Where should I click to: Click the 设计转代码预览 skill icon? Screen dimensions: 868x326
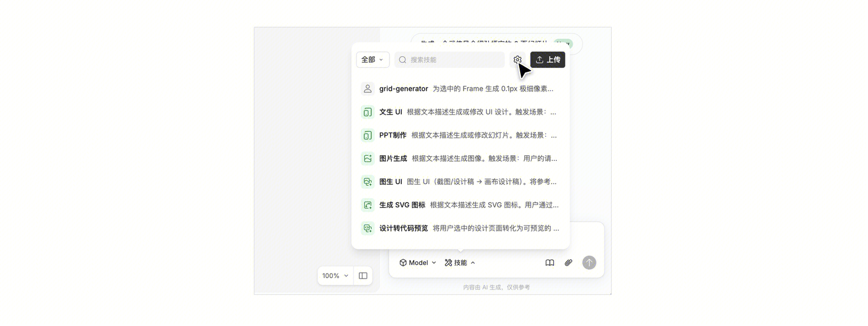pyautogui.click(x=367, y=228)
